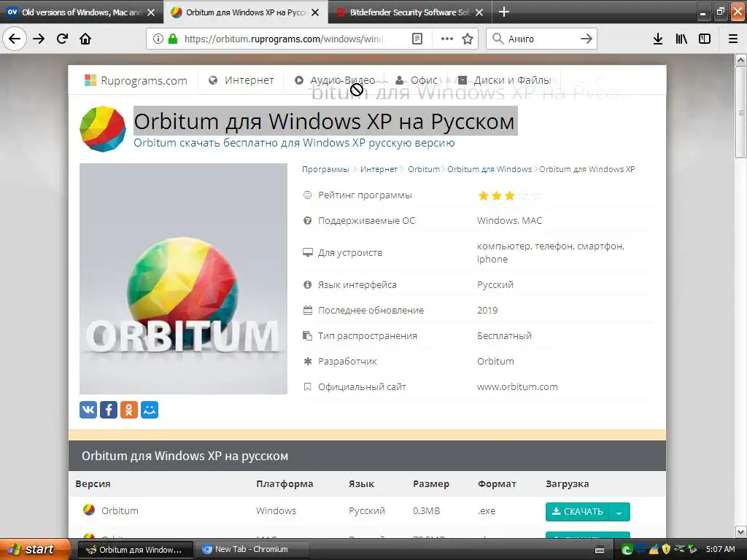Focus the address bar URL field
Screen dimensions: 747x560
(x=284, y=39)
